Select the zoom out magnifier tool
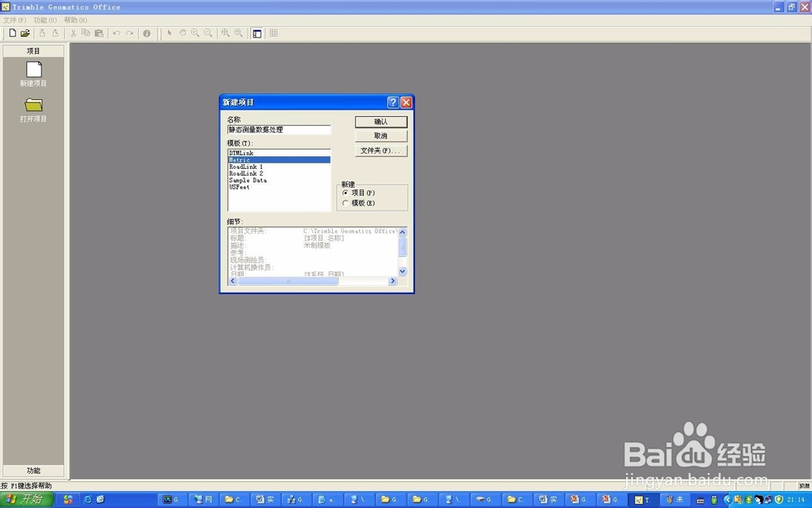The height and width of the screenshot is (508, 812). coord(208,33)
